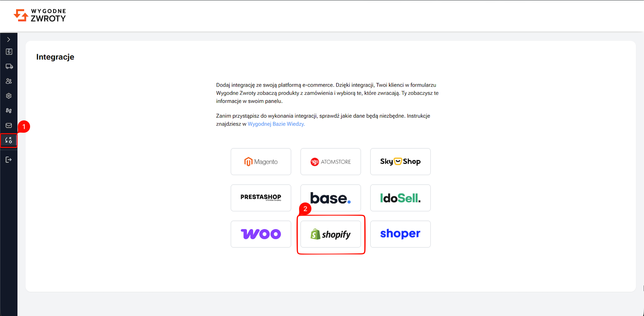Select the base. integration card

coord(331,198)
